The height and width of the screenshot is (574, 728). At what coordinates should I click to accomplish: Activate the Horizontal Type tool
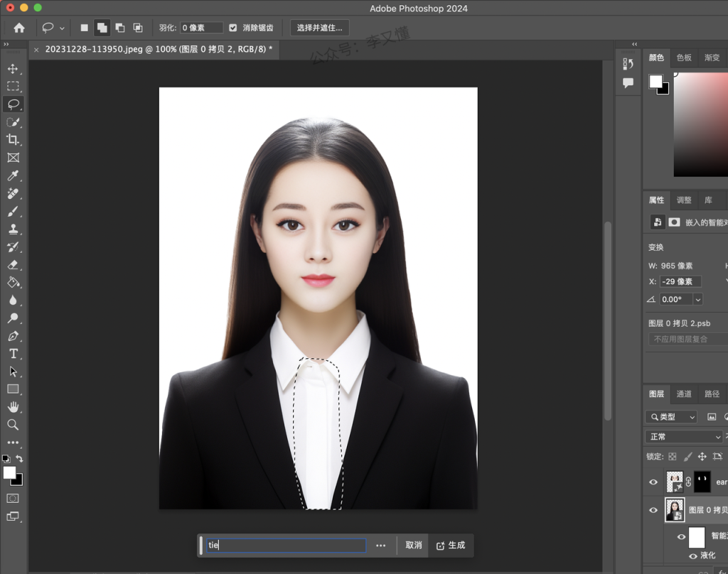(x=13, y=353)
